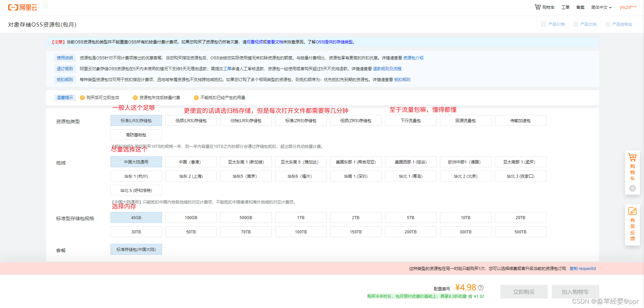644x308 pixels.
Task: Choose region 华东 1 (杭州)
Action: (136, 176)
